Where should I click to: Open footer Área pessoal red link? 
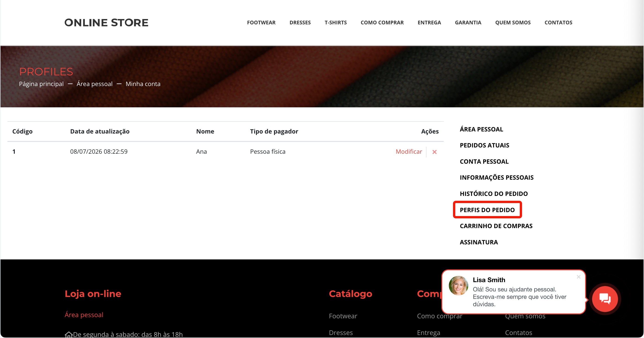(84, 315)
